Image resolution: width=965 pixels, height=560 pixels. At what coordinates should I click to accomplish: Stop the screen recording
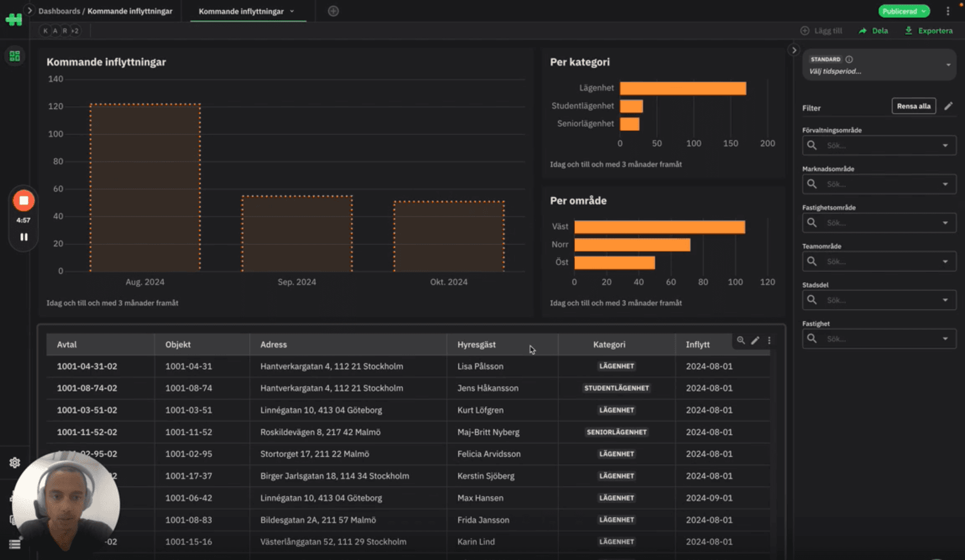(x=23, y=200)
